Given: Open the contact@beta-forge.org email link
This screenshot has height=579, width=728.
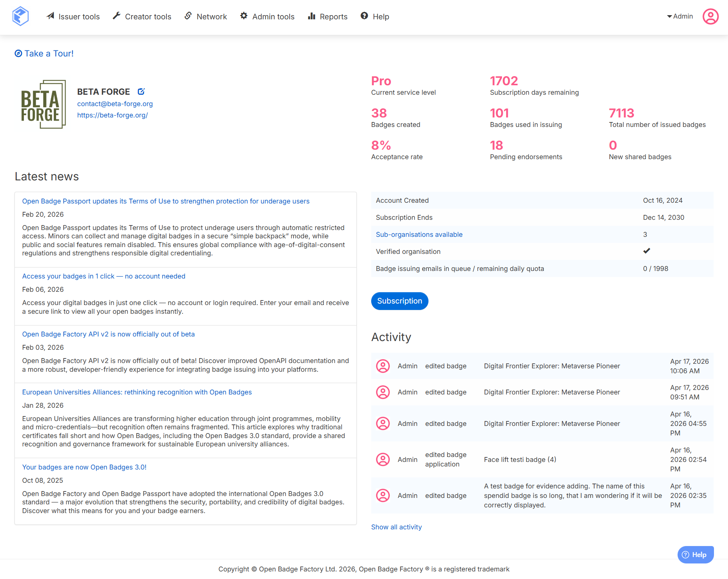Looking at the screenshot, I should click(x=115, y=104).
